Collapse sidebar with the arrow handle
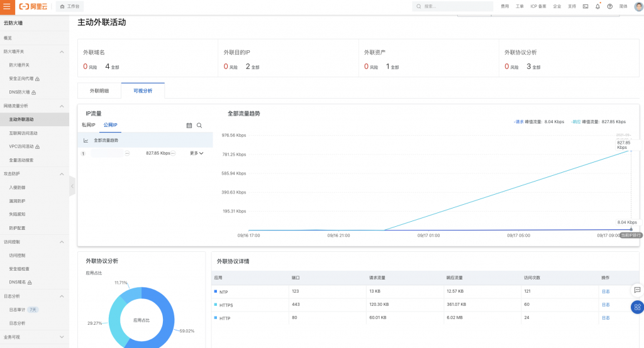Viewport: 644px width, 348px height. [x=72, y=186]
